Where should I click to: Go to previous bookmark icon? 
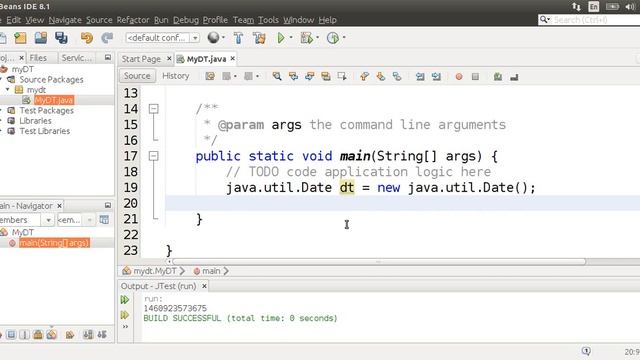(364, 76)
